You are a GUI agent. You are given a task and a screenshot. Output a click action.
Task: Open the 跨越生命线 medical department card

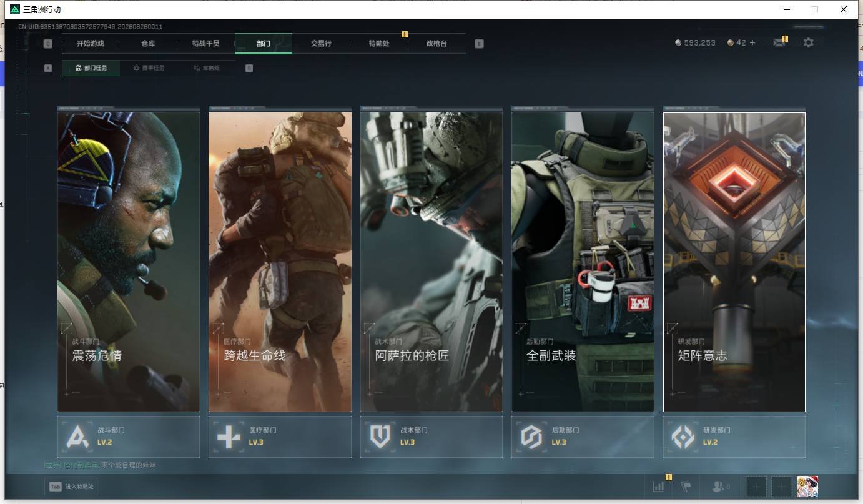(280, 262)
